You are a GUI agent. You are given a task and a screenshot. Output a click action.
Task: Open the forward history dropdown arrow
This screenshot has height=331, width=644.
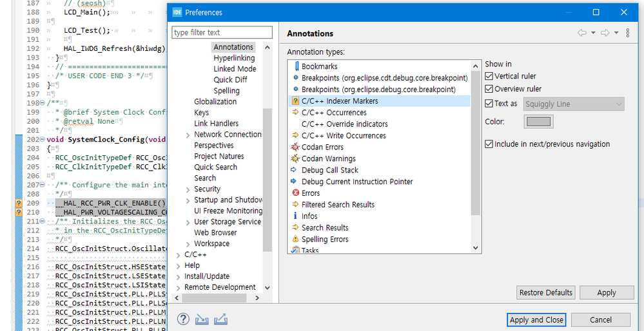(616, 33)
